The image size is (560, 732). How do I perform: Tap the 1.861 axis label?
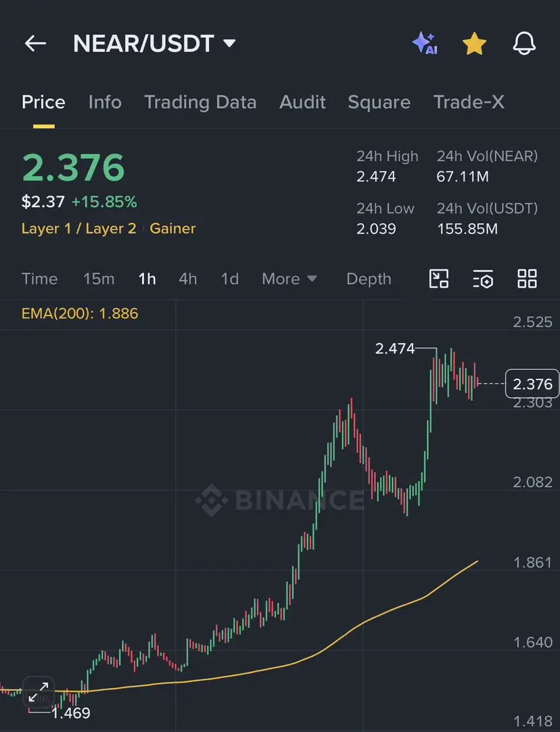coord(532,563)
